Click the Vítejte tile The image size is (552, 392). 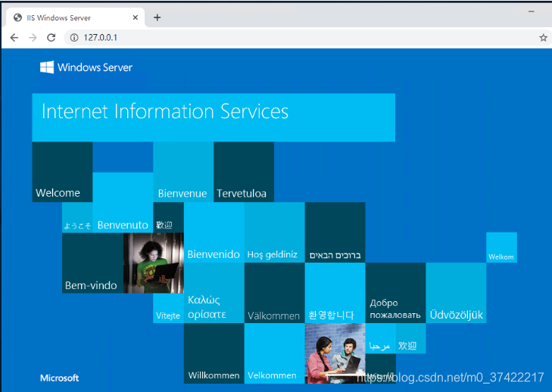pos(168,308)
